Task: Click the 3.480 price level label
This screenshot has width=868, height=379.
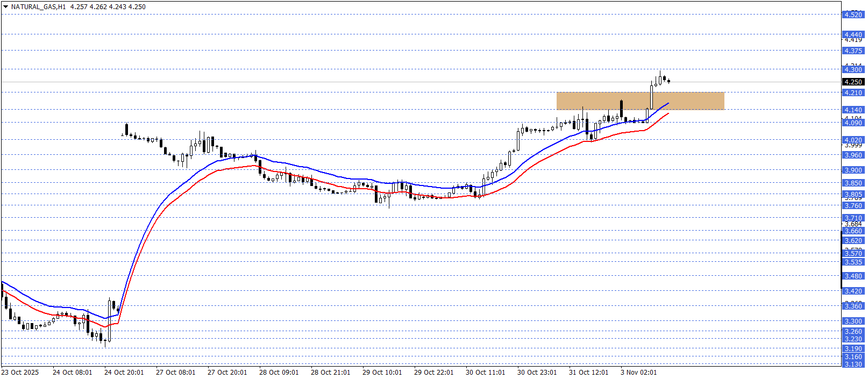Action: 852,276
